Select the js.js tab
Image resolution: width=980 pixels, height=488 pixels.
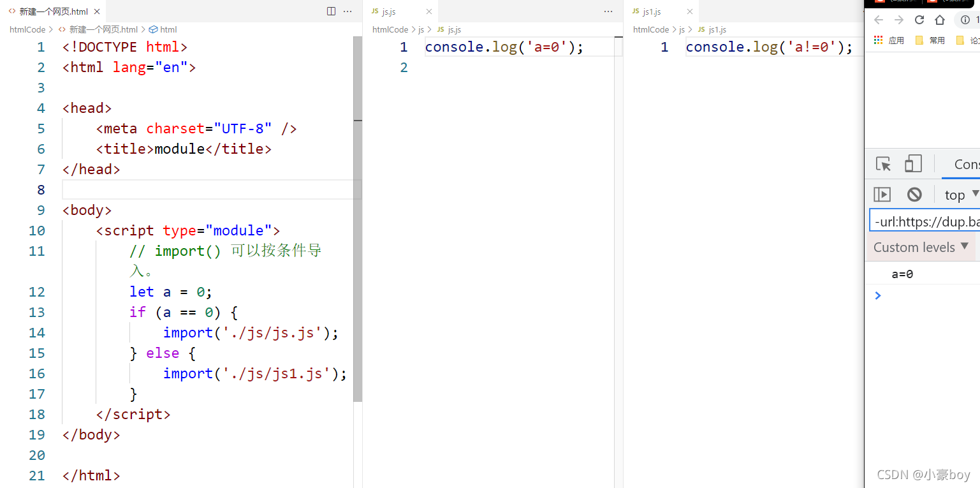(400, 11)
